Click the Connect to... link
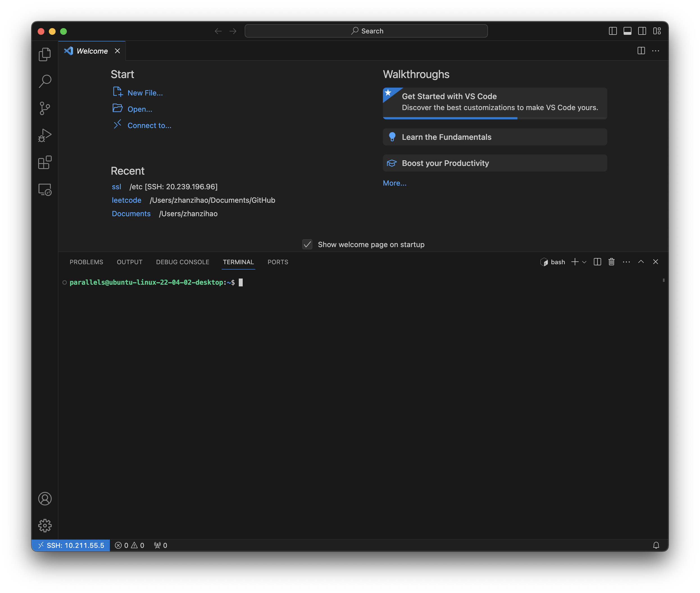The image size is (700, 593). pyautogui.click(x=149, y=126)
